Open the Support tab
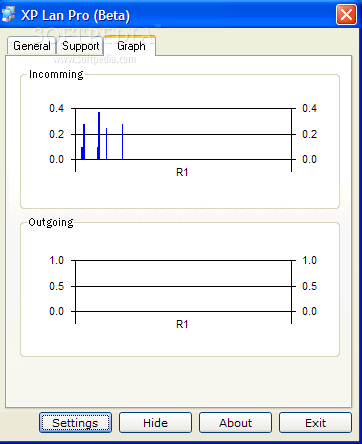 [80, 46]
